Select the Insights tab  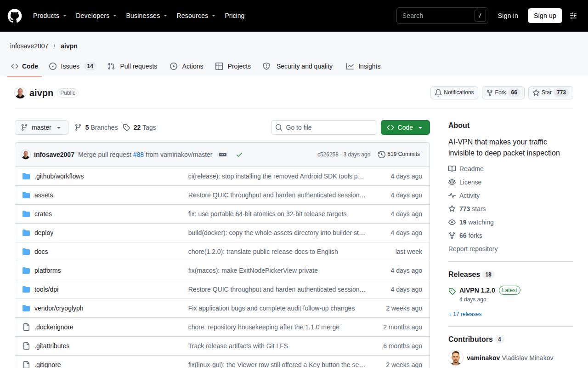click(x=363, y=66)
